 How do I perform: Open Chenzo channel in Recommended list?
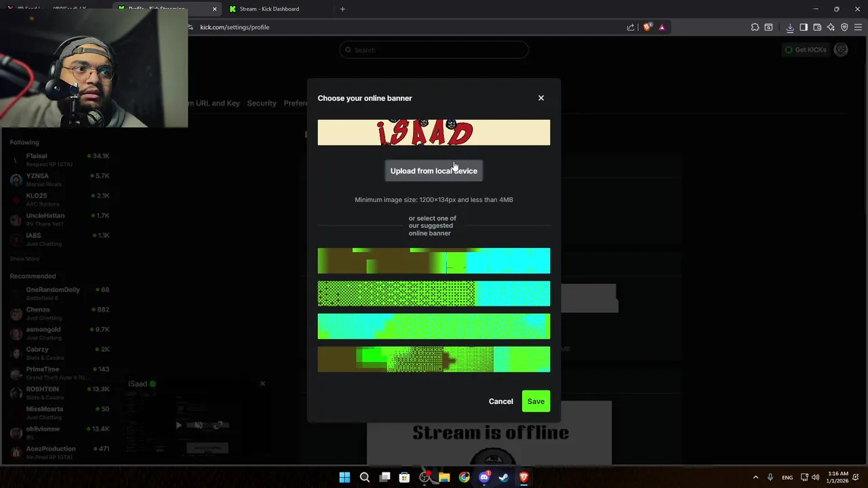[60, 313]
